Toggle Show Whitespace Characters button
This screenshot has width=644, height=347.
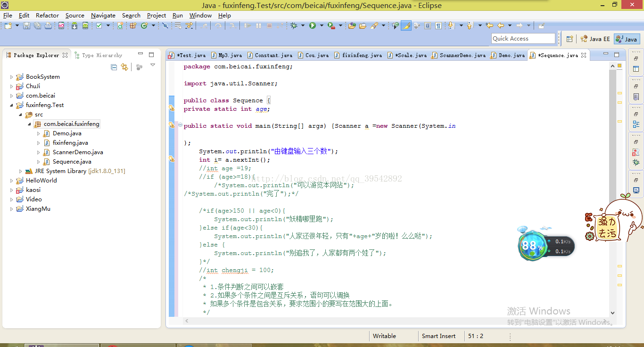[438, 26]
